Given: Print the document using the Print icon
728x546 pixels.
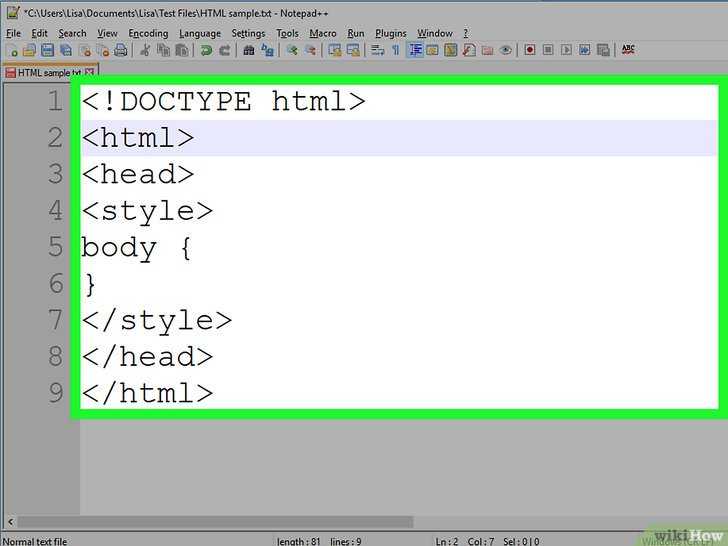Looking at the screenshot, I should click(x=121, y=50).
